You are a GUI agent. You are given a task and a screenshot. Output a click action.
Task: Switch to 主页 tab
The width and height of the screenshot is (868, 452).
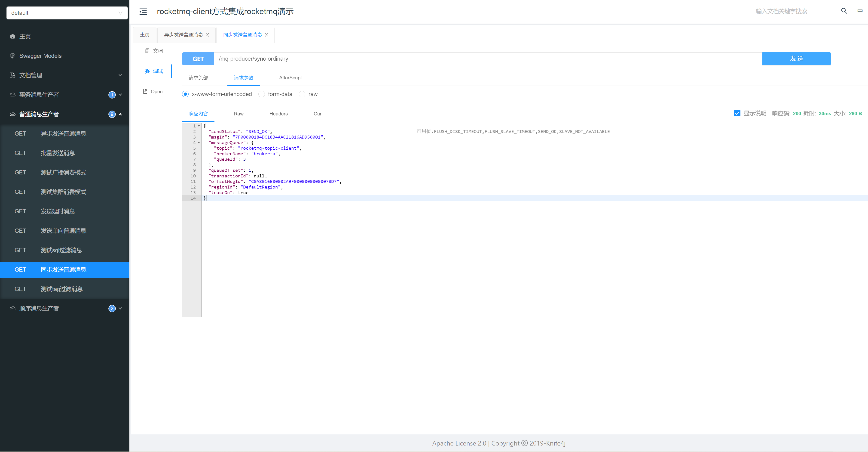[145, 35]
